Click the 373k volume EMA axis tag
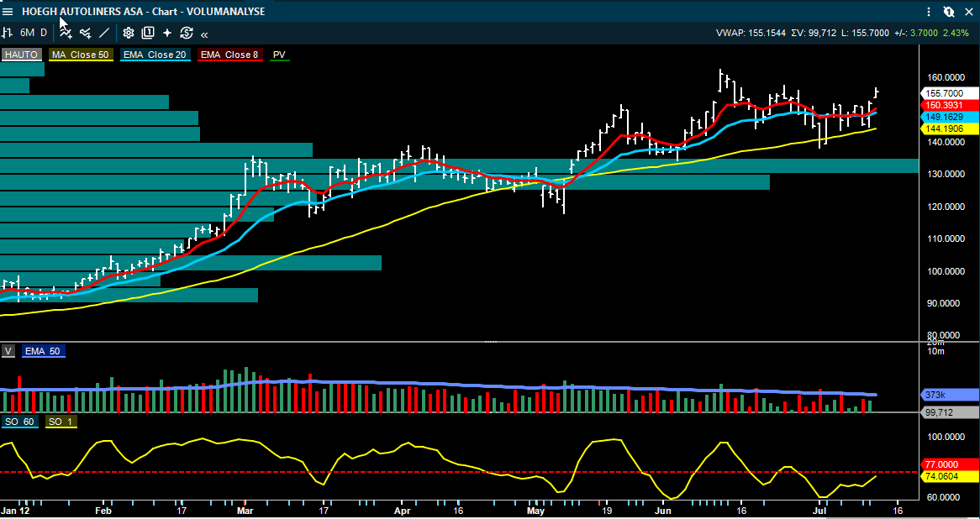 [x=950, y=395]
